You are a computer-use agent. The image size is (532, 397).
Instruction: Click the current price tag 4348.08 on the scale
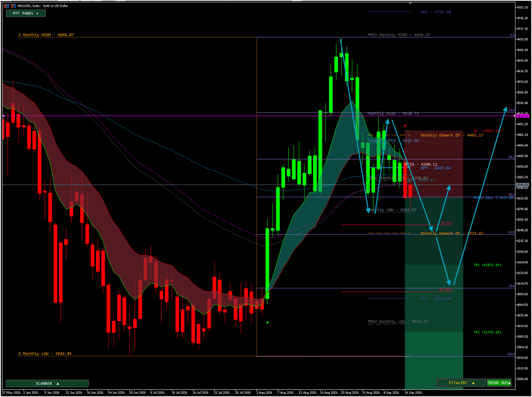(x=522, y=185)
